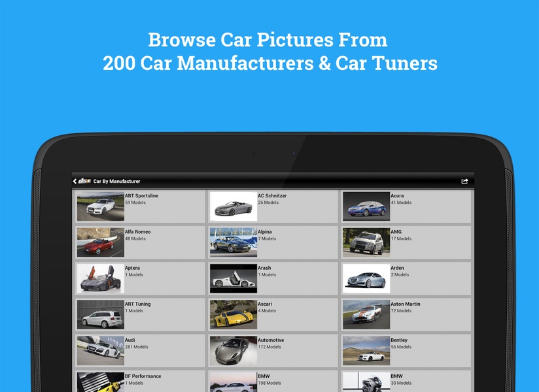The image size is (539, 392).
Task: Tap the share icon in the header
Action: tap(464, 181)
